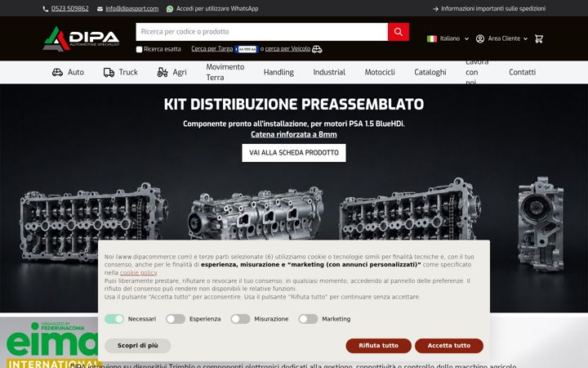Click Accedi per utilizzare WhatsApp
Viewport: 588px width, 368px height.
pos(217,9)
